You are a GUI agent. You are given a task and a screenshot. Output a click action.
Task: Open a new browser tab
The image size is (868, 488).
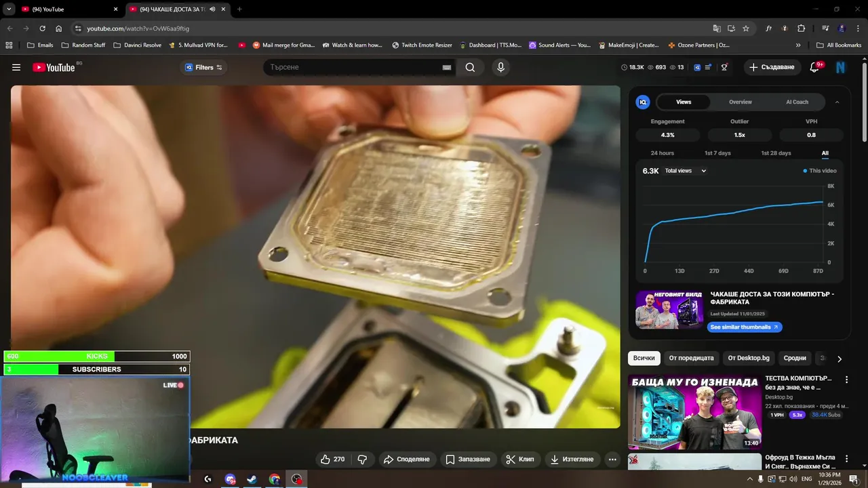click(239, 9)
